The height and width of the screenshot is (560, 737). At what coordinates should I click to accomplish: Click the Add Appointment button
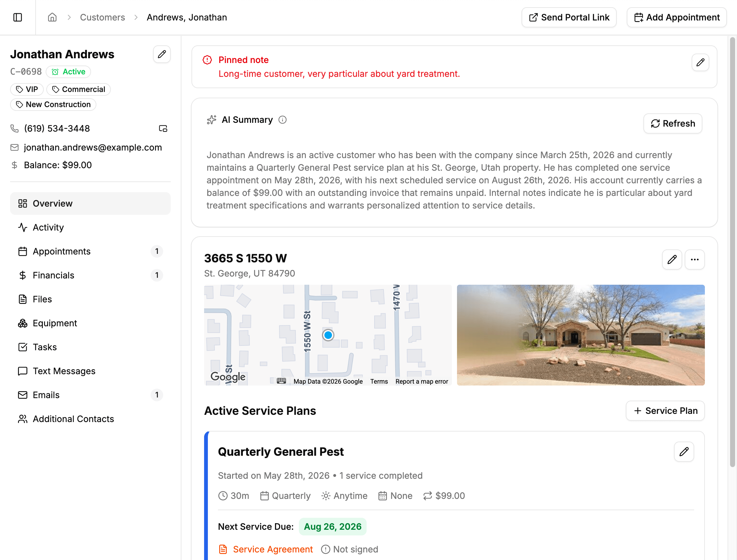676,17
